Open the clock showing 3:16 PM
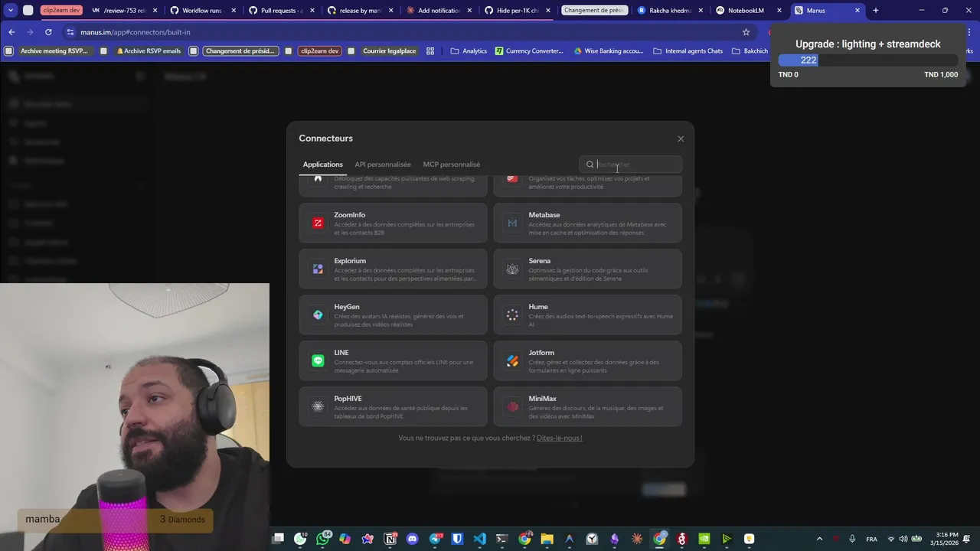Viewport: 980px width, 551px height. coord(946,539)
